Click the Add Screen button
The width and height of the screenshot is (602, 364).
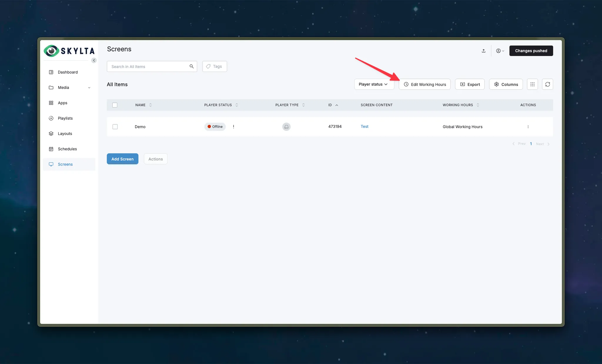pyautogui.click(x=123, y=159)
